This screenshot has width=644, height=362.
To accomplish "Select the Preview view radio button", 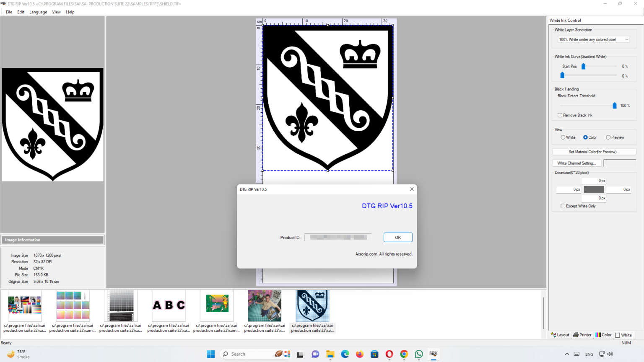I will pos(608,137).
